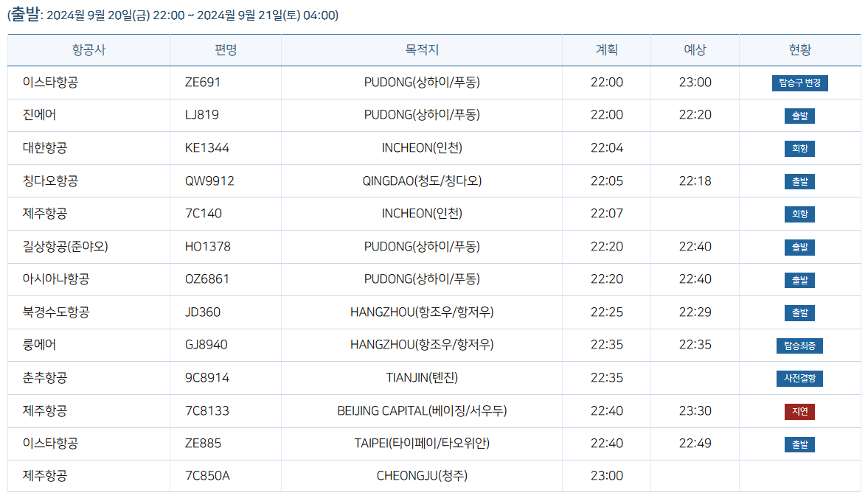This screenshot has height=501, width=868.
Task: Click 회항 status badge for KE1344
Action: [800, 148]
